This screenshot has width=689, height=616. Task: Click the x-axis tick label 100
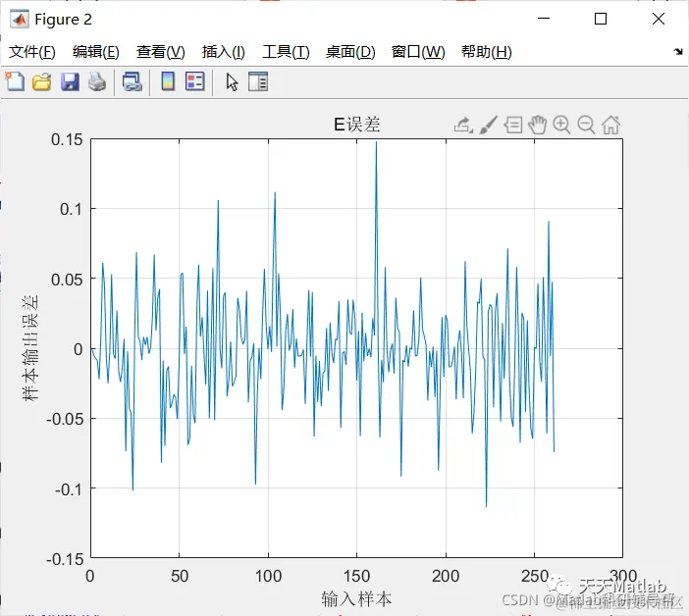click(x=268, y=576)
